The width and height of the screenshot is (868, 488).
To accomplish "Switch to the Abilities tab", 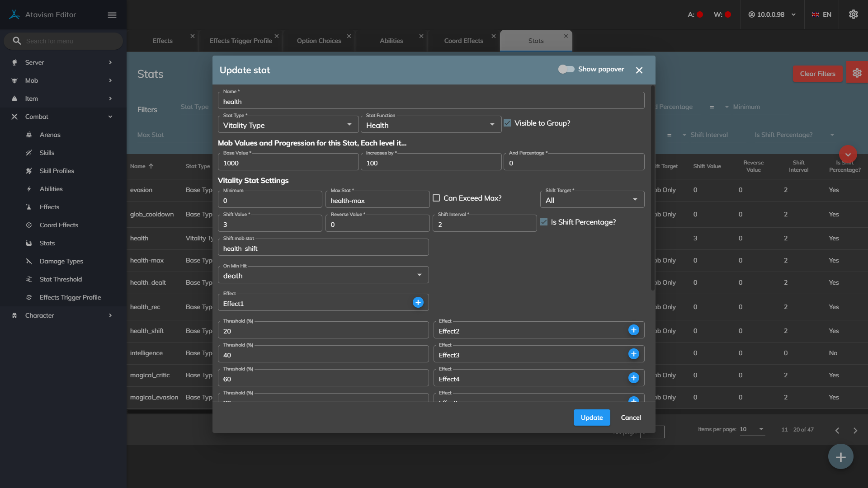I will pos(391,41).
